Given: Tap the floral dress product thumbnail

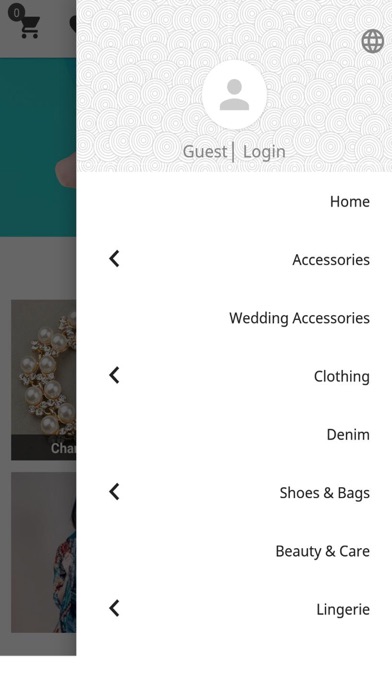Looking at the screenshot, I should pyautogui.click(x=44, y=552).
